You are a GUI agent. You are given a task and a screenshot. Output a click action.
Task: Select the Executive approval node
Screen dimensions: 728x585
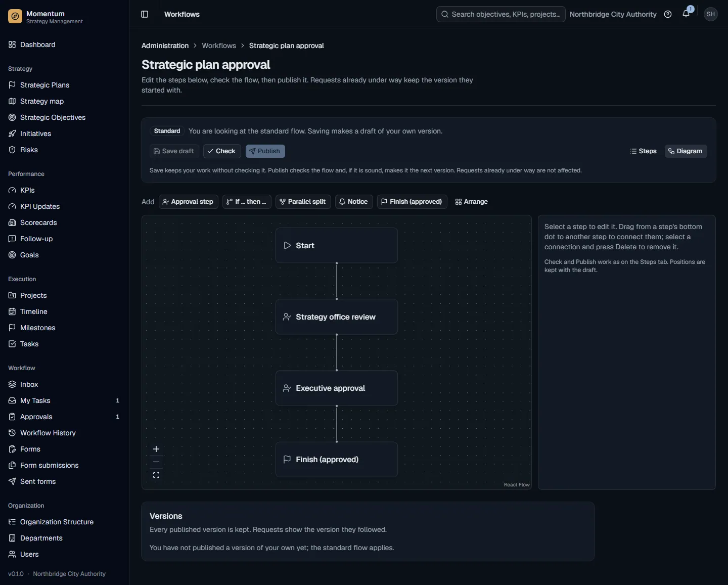(x=337, y=388)
